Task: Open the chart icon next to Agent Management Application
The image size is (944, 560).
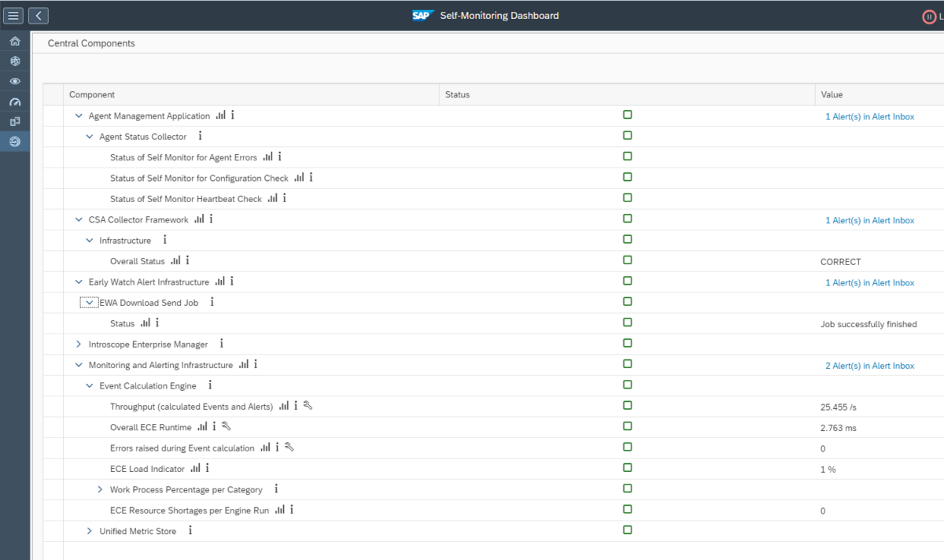Action: pos(219,115)
